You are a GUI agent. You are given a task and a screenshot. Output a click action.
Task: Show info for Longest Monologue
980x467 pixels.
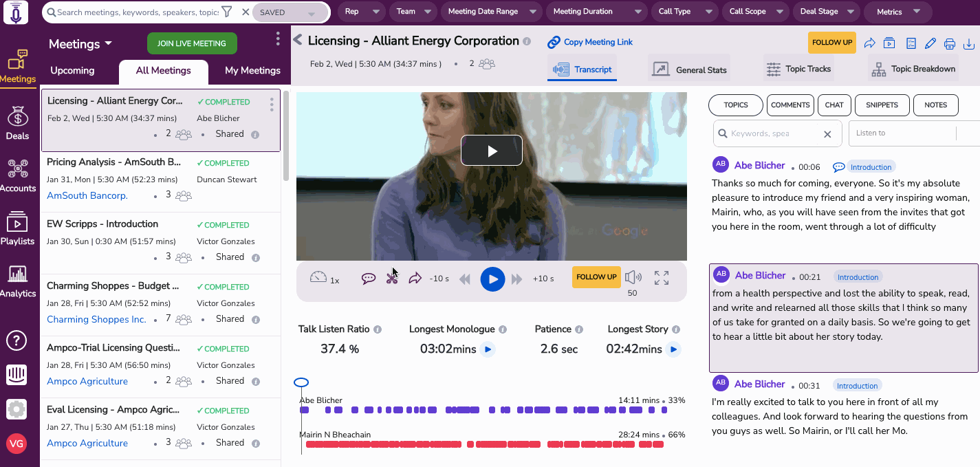coord(503,329)
